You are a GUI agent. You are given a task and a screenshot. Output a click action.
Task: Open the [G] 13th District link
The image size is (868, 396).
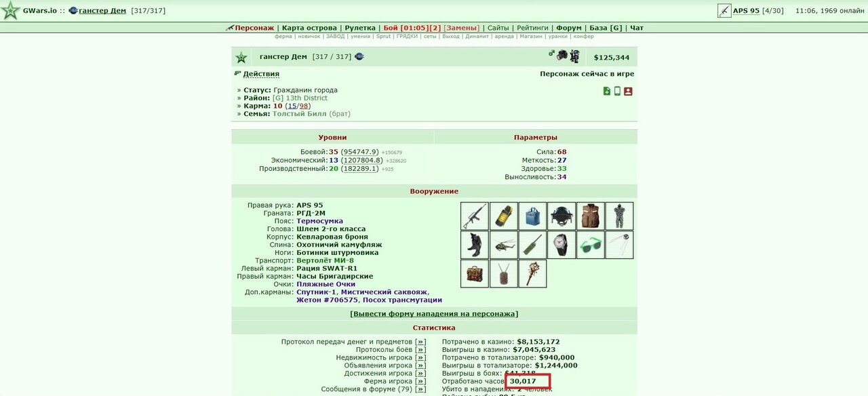coord(300,98)
